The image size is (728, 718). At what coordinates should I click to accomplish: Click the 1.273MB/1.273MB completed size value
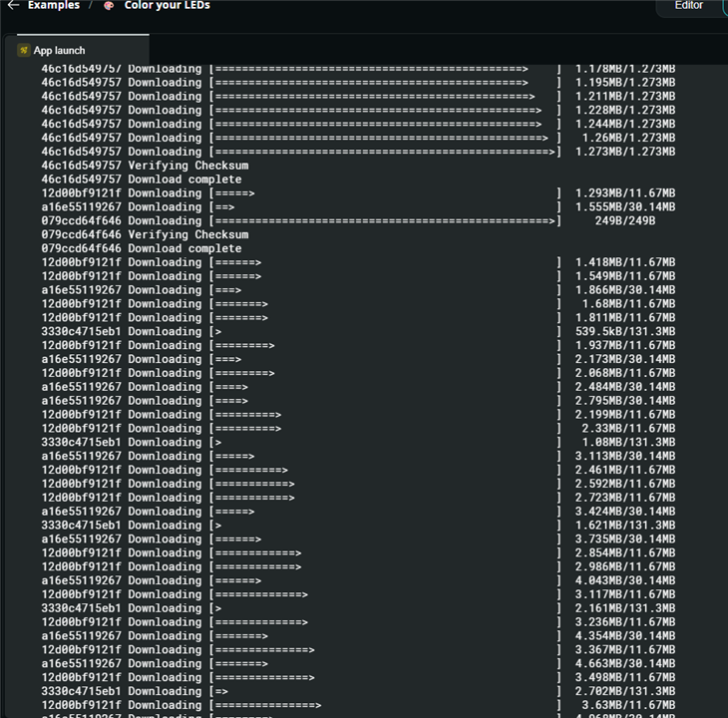pyautogui.click(x=625, y=152)
